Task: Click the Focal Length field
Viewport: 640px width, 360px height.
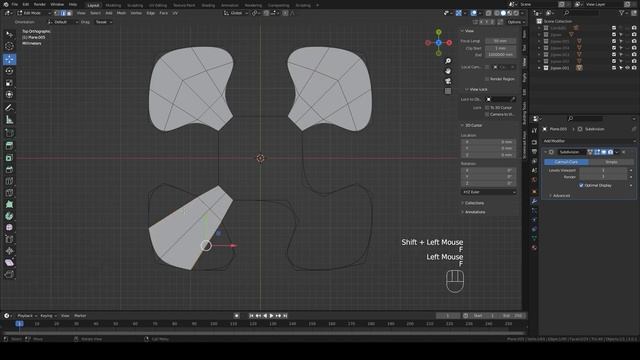Action: tap(500, 41)
